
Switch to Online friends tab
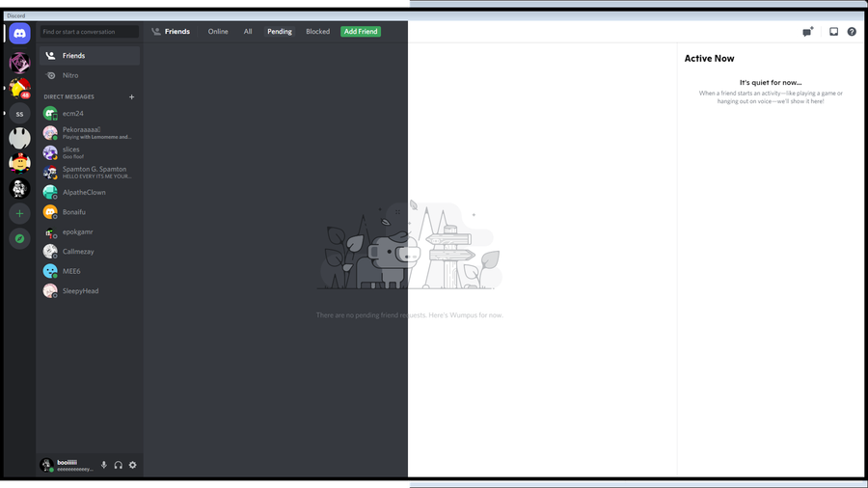(218, 32)
